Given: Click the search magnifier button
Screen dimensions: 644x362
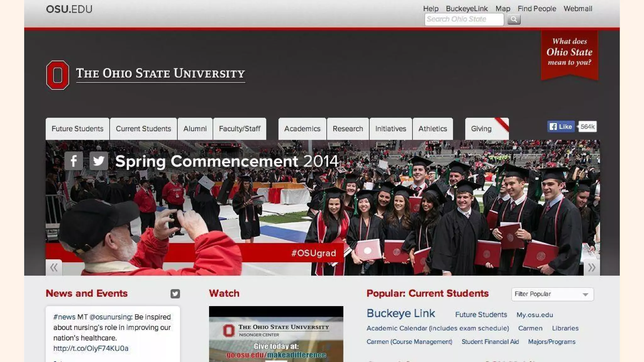Looking at the screenshot, I should click(514, 19).
